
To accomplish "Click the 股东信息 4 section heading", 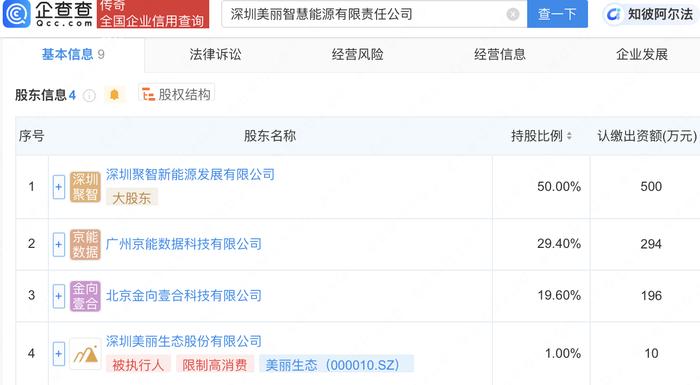I will [x=45, y=95].
